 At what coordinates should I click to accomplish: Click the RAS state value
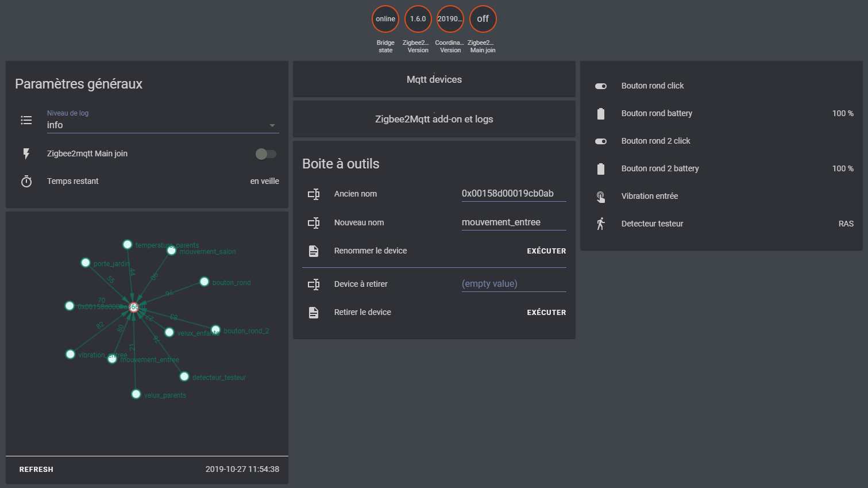[846, 224]
